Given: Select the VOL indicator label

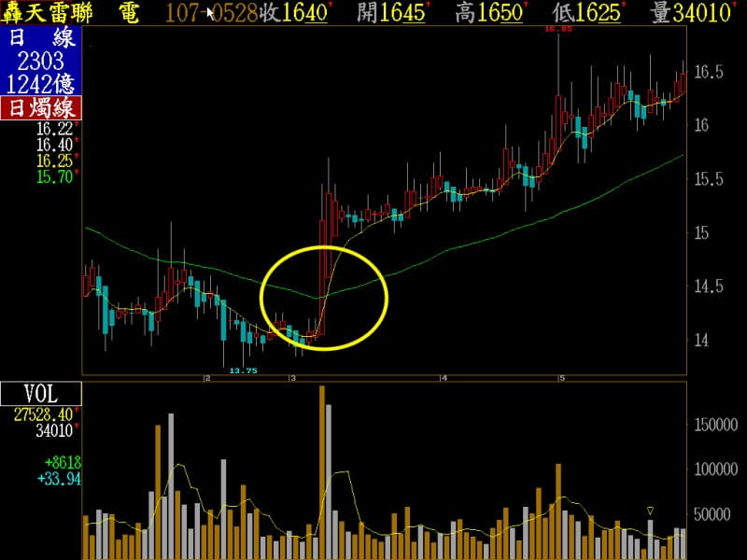Looking at the screenshot, I should [x=41, y=393].
